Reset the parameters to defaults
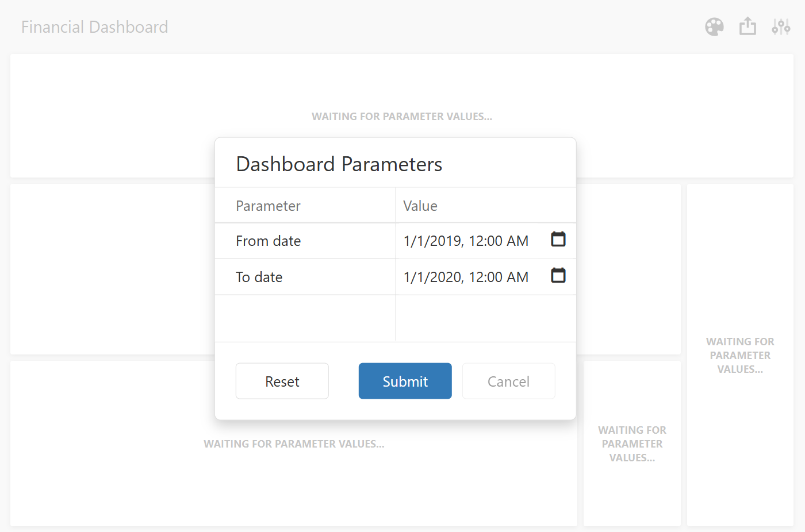 (x=282, y=381)
